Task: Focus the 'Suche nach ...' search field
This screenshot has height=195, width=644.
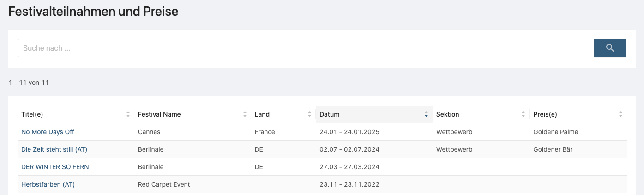Action: tap(306, 48)
